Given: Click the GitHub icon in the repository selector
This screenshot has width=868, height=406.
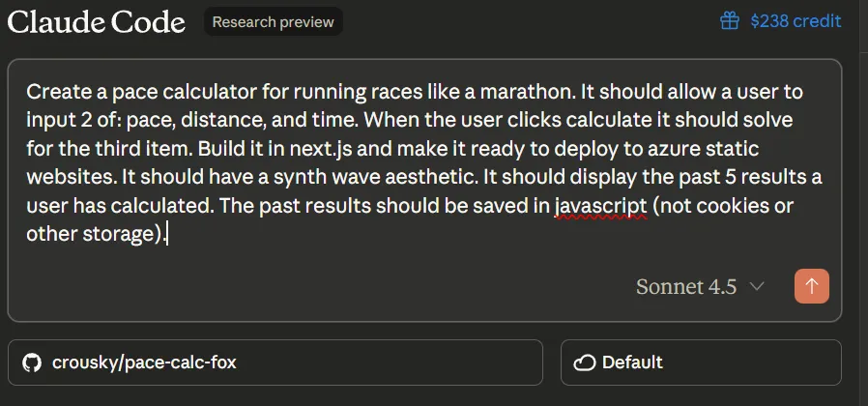Looking at the screenshot, I should [x=32, y=363].
